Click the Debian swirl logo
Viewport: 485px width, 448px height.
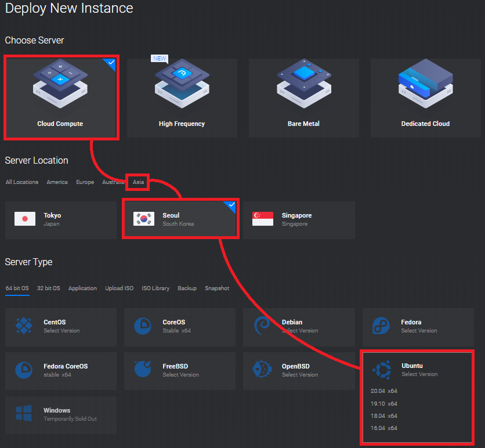tap(262, 326)
